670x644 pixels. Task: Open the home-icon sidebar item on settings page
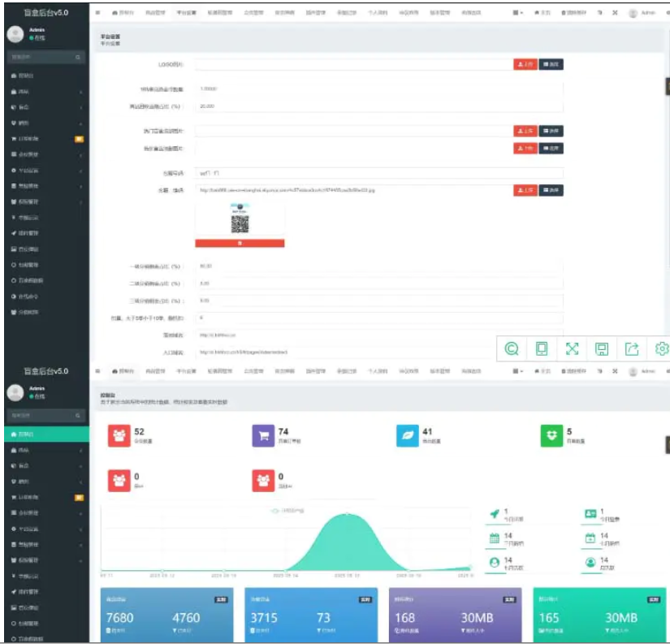point(46,76)
